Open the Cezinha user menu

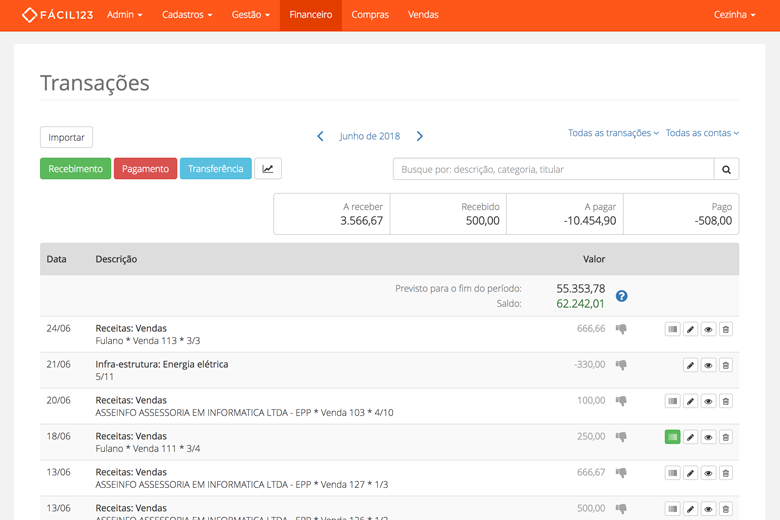(734, 15)
